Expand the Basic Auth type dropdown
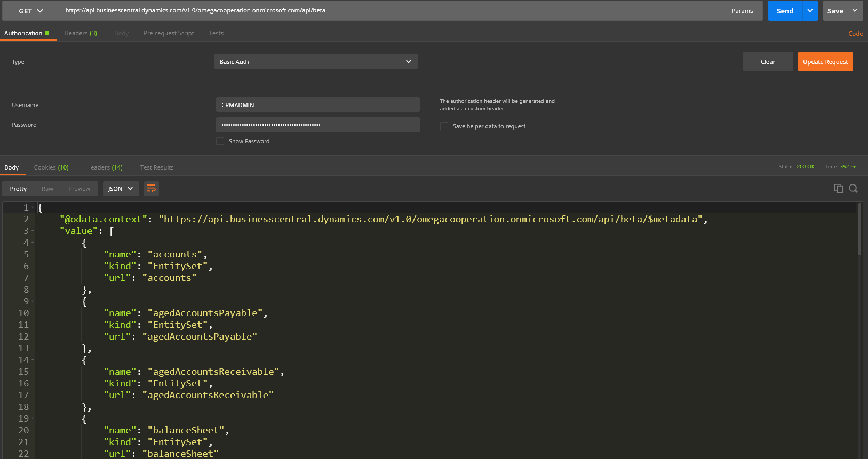 tap(316, 62)
